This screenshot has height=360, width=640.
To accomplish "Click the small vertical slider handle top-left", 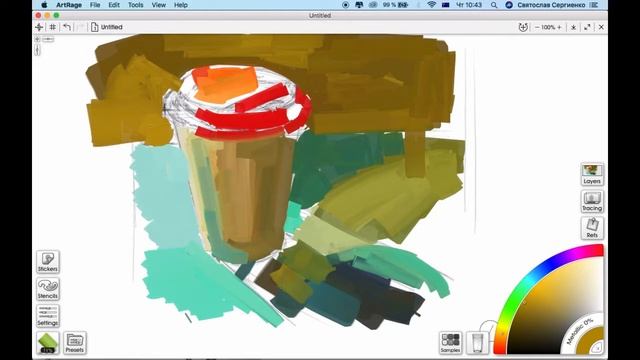I will 38,50.
